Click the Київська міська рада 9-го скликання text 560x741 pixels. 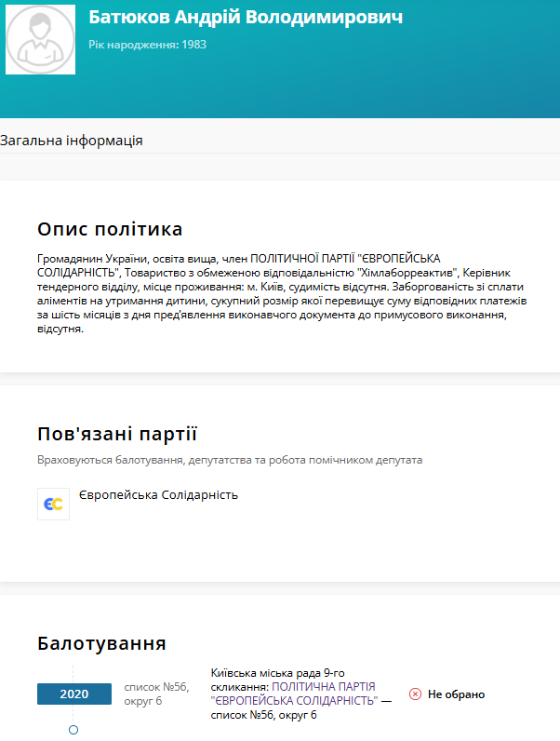pos(277,673)
